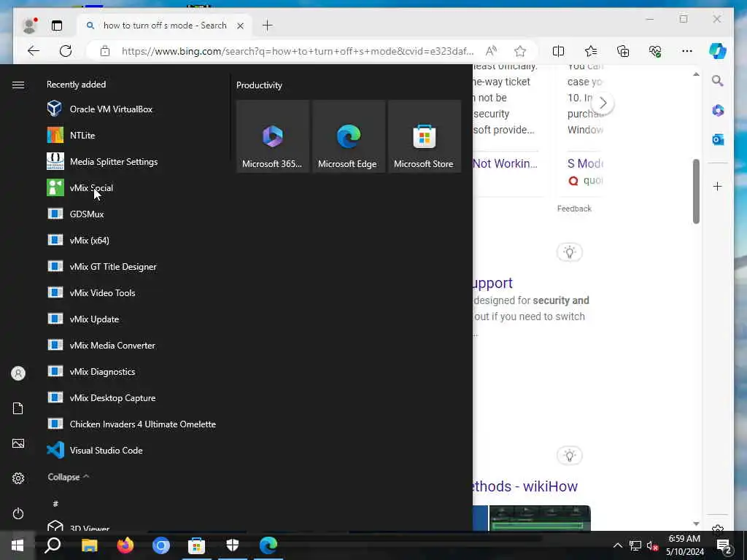Open Windows Security shield in taskbar

pyautogui.click(x=233, y=545)
